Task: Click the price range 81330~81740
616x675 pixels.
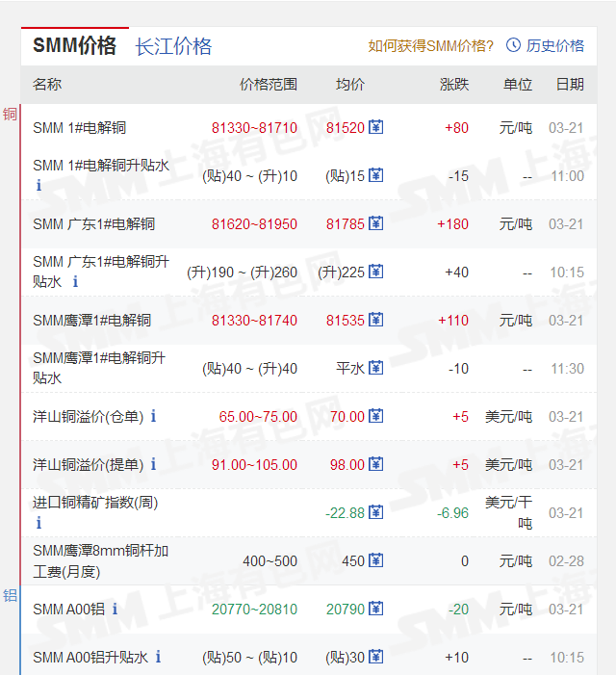Action: coord(254,321)
